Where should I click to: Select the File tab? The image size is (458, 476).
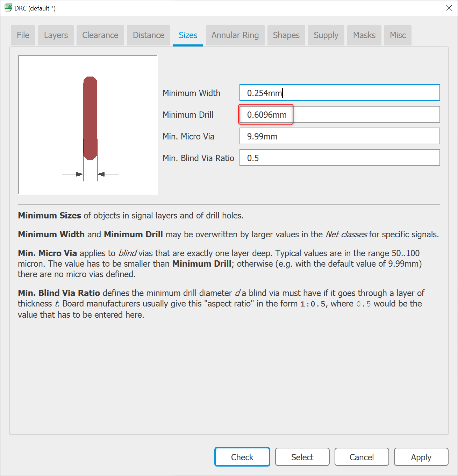coord(23,35)
